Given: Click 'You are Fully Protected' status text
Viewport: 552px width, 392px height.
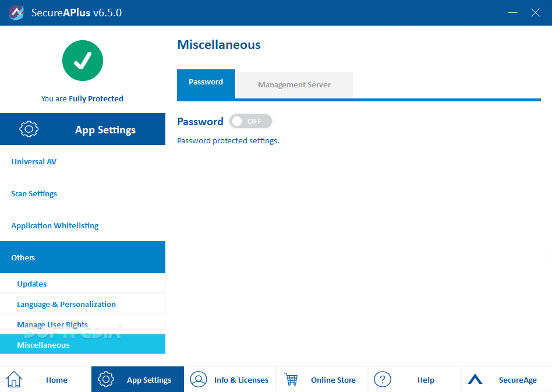Looking at the screenshot, I should click(x=82, y=98).
